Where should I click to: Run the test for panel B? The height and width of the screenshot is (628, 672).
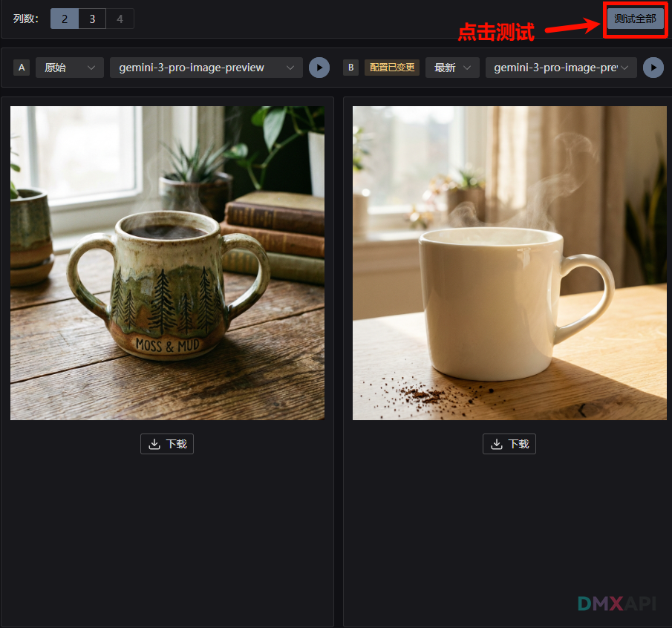(x=653, y=68)
